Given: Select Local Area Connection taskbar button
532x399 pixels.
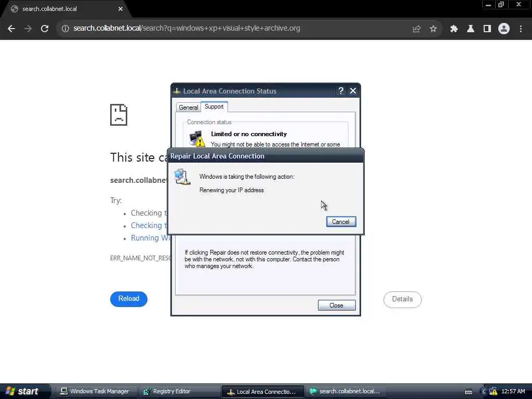Looking at the screenshot, I should coord(262,392).
